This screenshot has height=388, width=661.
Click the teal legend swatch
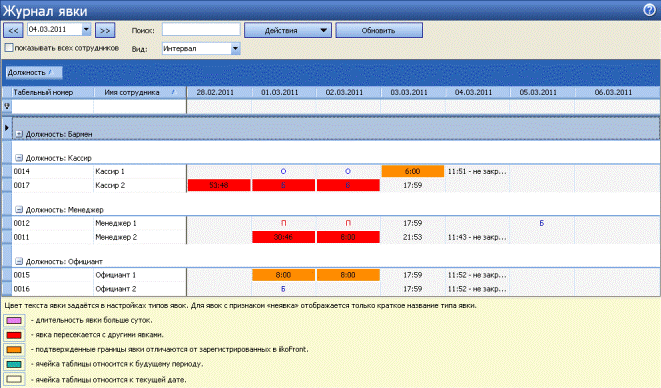click(x=14, y=364)
